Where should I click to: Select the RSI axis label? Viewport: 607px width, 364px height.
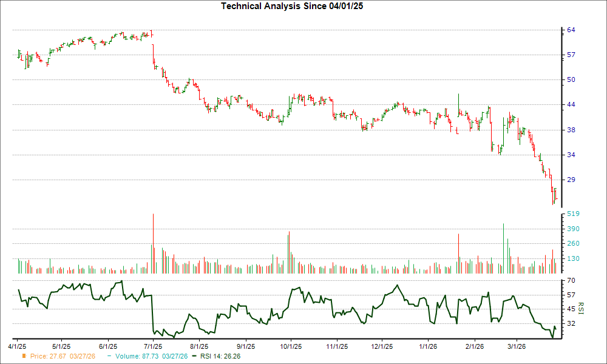point(581,309)
